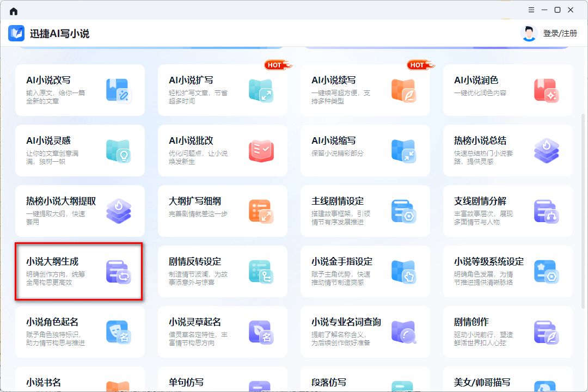Click the HOT badge on AI小说扩写
The width and height of the screenshot is (588, 392).
point(278,65)
